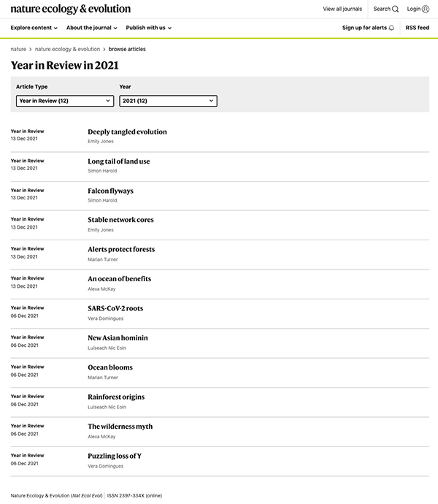Screen dimensions: 438x504
Task: Expand About the journal menu
Action: click(x=92, y=28)
